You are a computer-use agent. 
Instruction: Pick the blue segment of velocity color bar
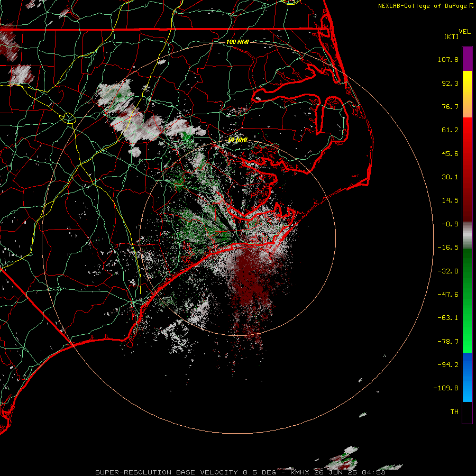click(x=467, y=377)
